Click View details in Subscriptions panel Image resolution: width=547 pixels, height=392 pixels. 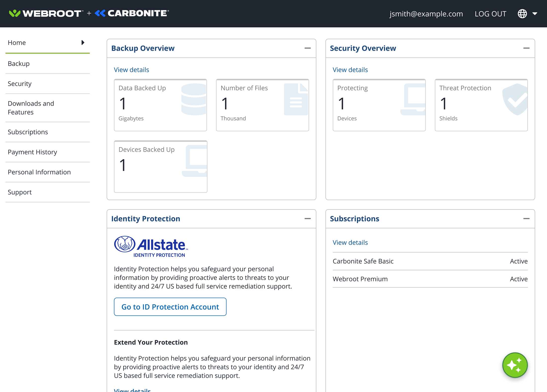[x=350, y=243]
